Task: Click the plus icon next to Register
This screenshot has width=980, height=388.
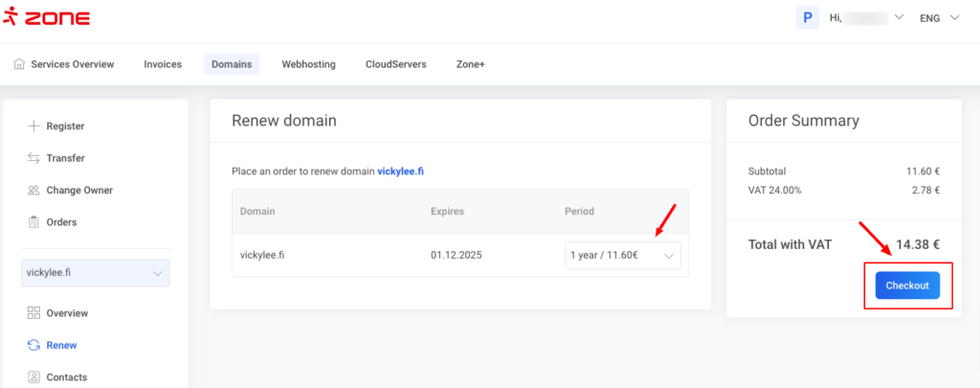Action: 33,126
